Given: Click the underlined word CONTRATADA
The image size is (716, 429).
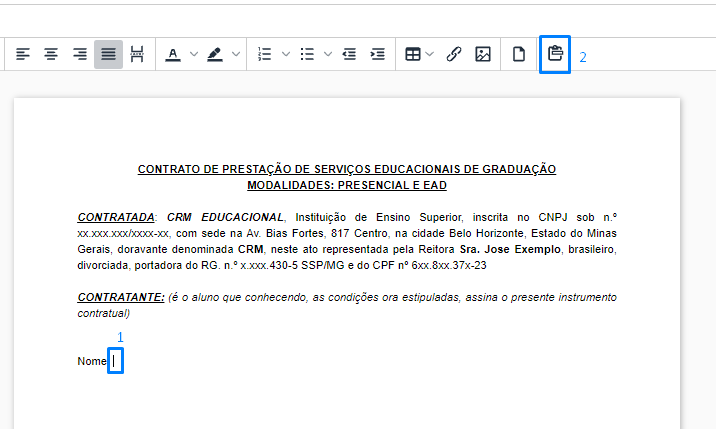Looking at the screenshot, I should tap(116, 217).
